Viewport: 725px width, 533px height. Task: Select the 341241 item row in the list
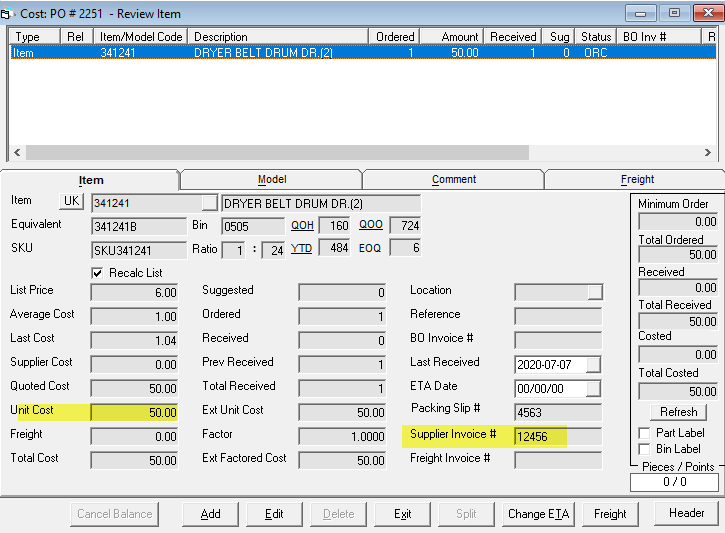[x=363, y=53]
